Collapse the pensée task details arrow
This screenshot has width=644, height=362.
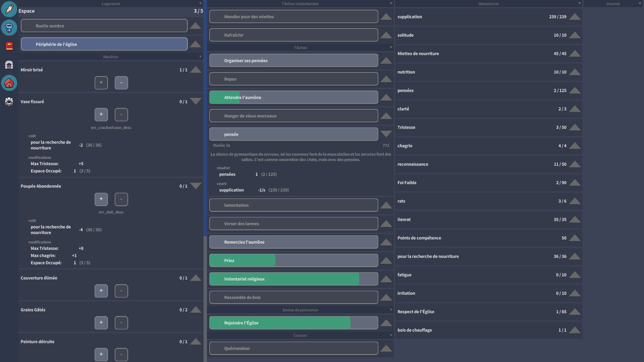pos(386,134)
